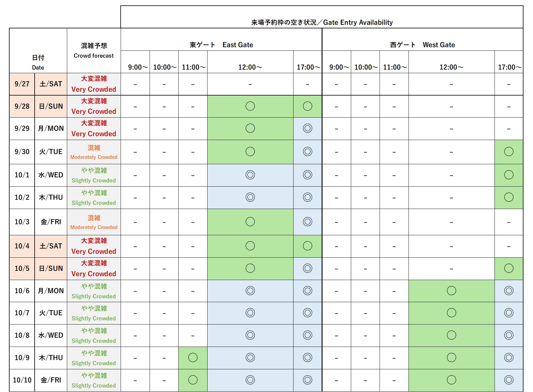
Task: Click the East Gate column group header
Action: point(221,45)
